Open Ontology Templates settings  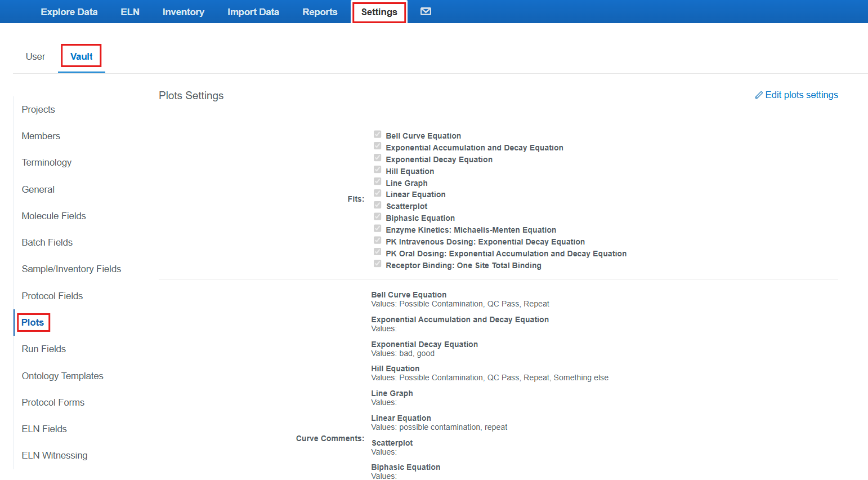coord(62,376)
